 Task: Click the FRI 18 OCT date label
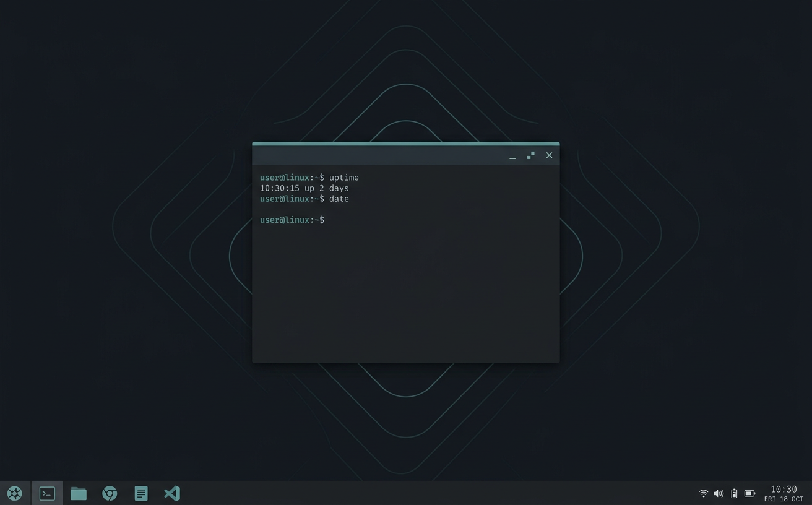784,499
